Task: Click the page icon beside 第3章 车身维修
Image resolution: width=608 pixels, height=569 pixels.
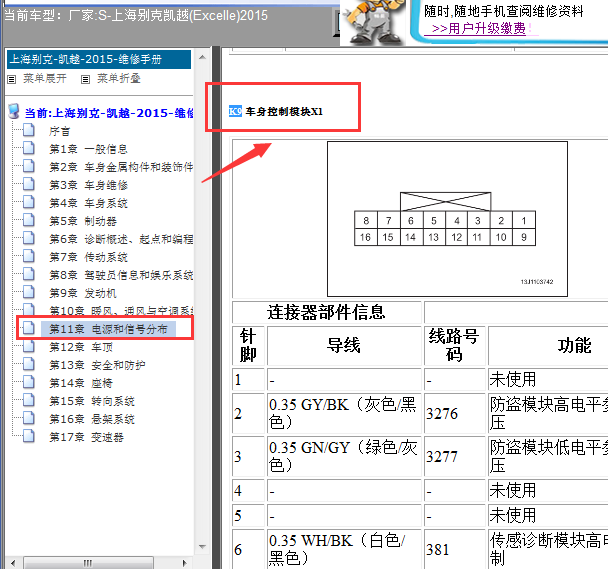Action: (29, 184)
